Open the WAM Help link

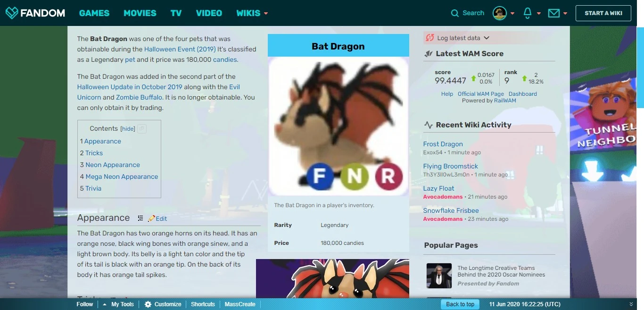pos(447,94)
